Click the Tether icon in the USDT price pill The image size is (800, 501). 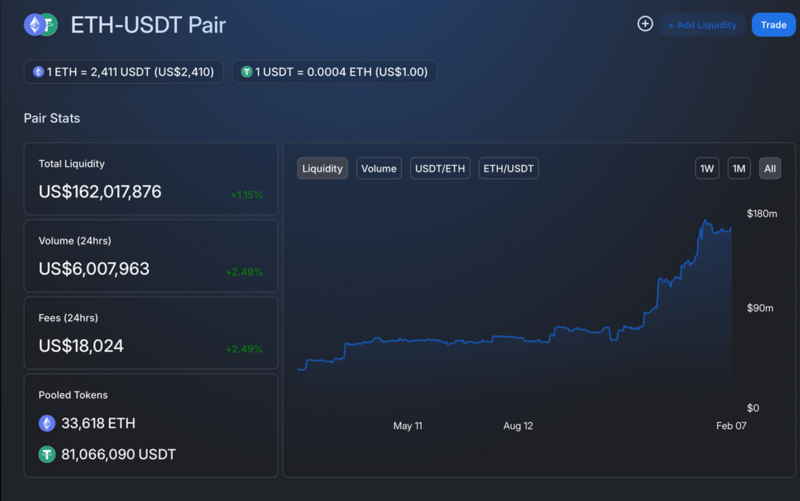(x=246, y=72)
